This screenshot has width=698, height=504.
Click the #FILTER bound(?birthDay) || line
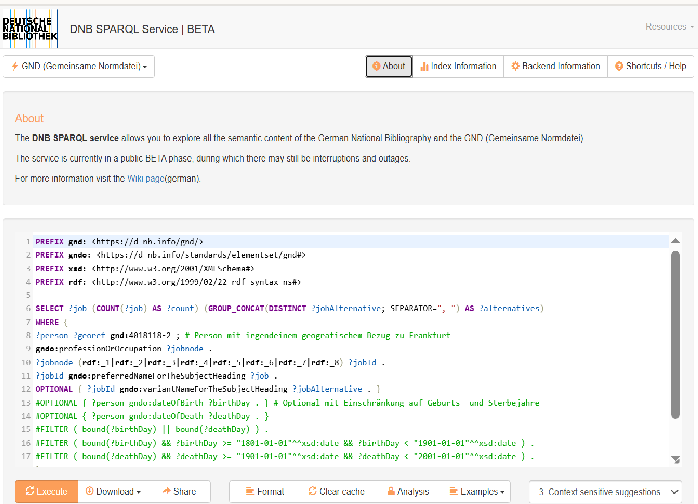(x=152, y=429)
